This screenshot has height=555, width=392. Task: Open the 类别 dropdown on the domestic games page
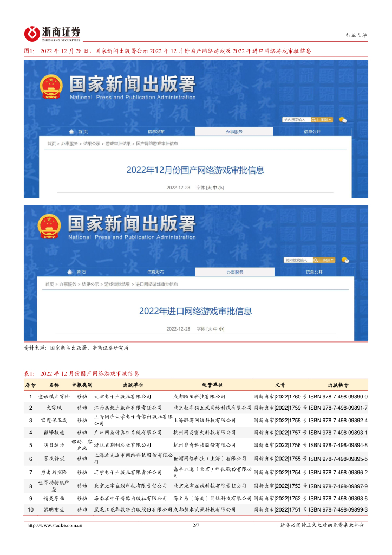point(325,120)
